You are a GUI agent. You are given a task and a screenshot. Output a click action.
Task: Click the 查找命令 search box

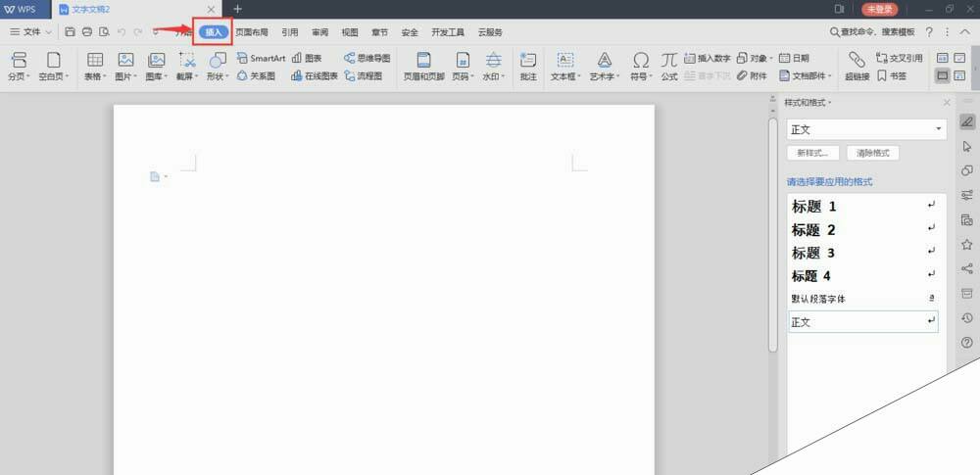[872, 32]
